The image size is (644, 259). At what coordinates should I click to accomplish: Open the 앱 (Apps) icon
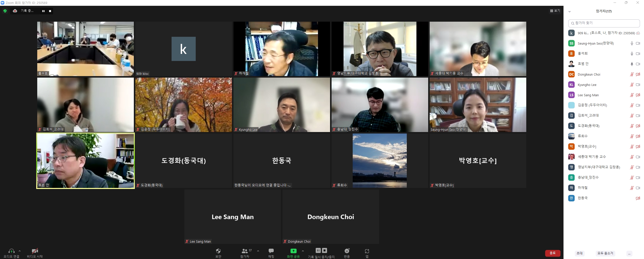tap(367, 251)
